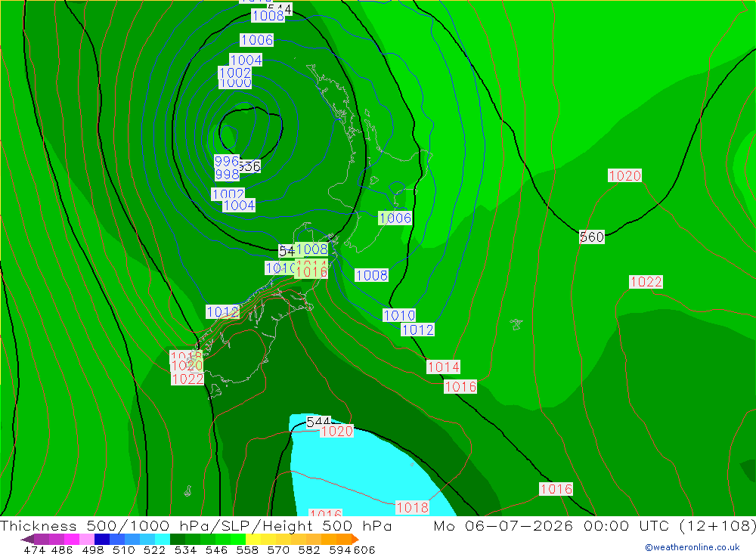Click red 1016 label directly below 1014
Image resolution: width=756 pixels, height=554 pixels.
460,387
